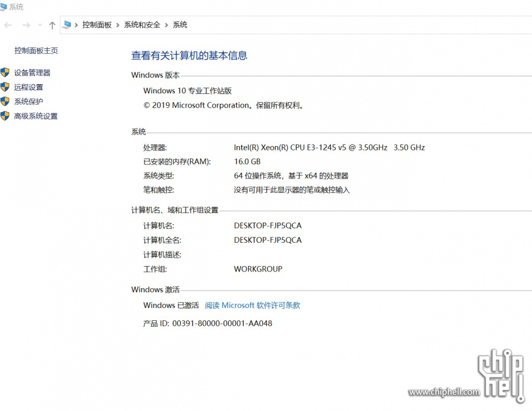The width and height of the screenshot is (532, 411).
Task: Expand chevron before 控制面板 breadcrumb
Action: click(77, 25)
